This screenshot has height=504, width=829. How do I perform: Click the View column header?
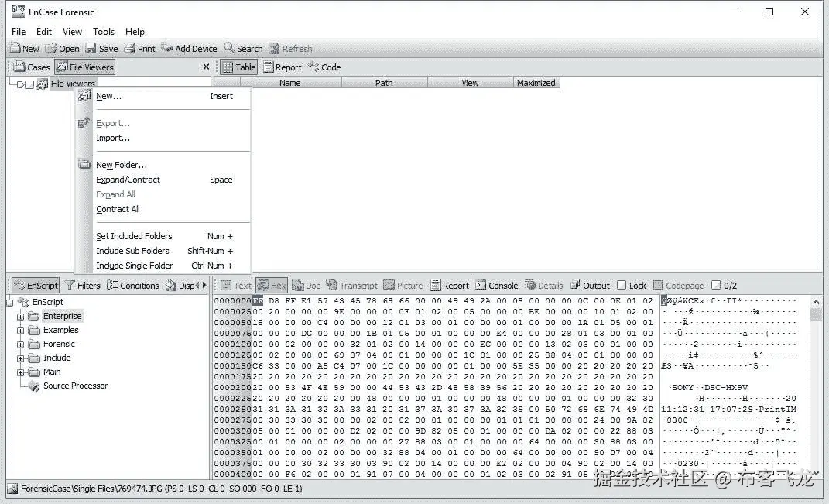[470, 83]
